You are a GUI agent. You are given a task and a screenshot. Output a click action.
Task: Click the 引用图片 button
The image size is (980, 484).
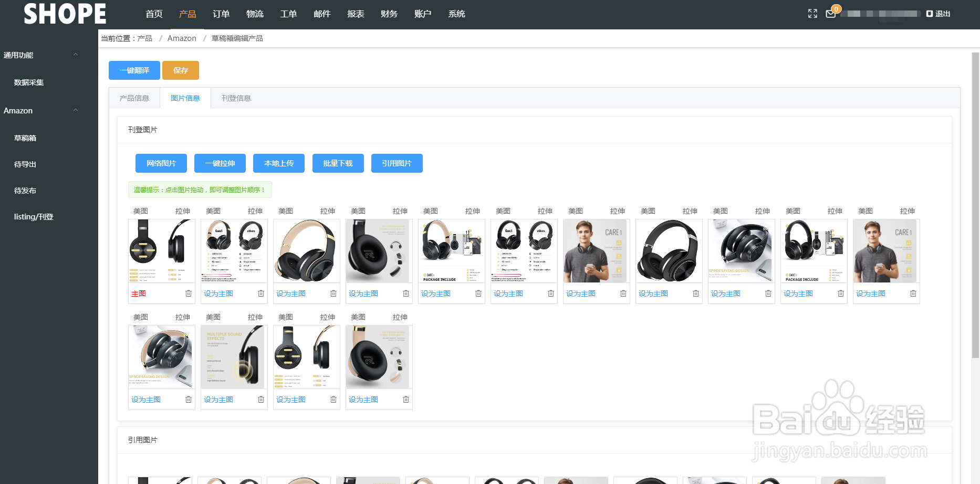click(397, 163)
